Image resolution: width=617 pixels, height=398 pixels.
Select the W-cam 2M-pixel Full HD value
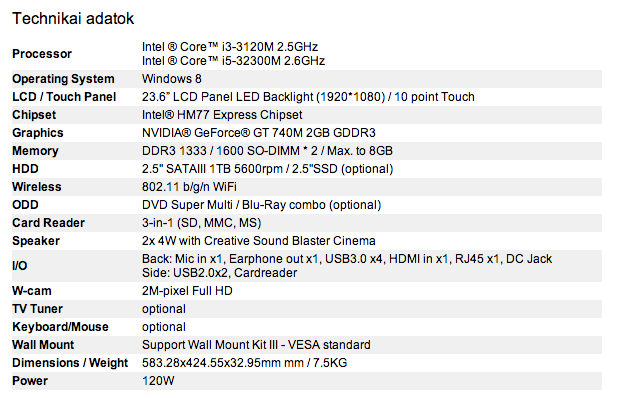pos(187,291)
